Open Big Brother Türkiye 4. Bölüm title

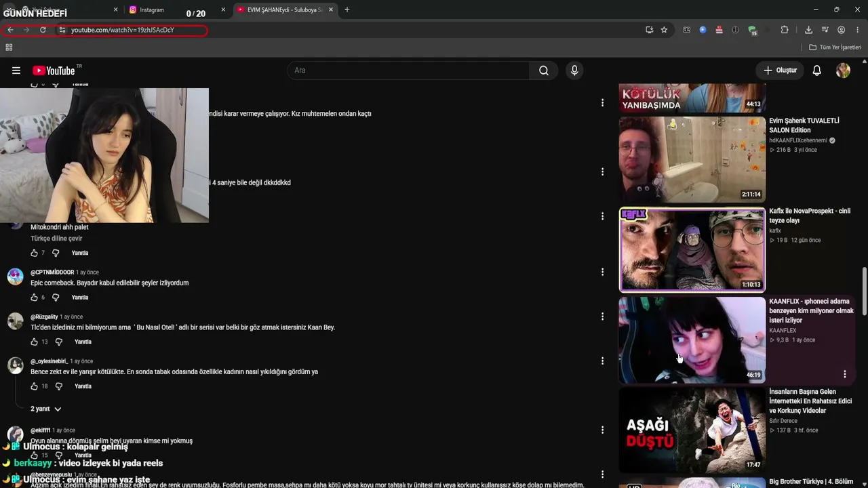tap(811, 482)
